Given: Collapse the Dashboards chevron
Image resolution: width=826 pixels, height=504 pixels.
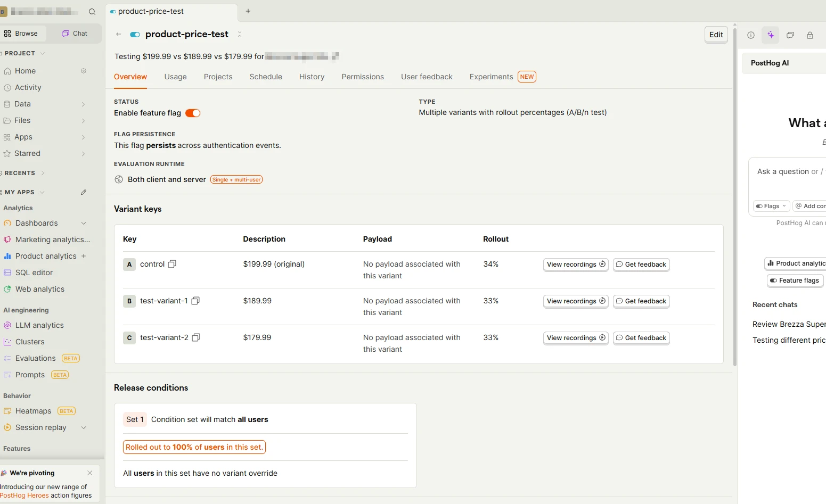Looking at the screenshot, I should click(x=84, y=223).
